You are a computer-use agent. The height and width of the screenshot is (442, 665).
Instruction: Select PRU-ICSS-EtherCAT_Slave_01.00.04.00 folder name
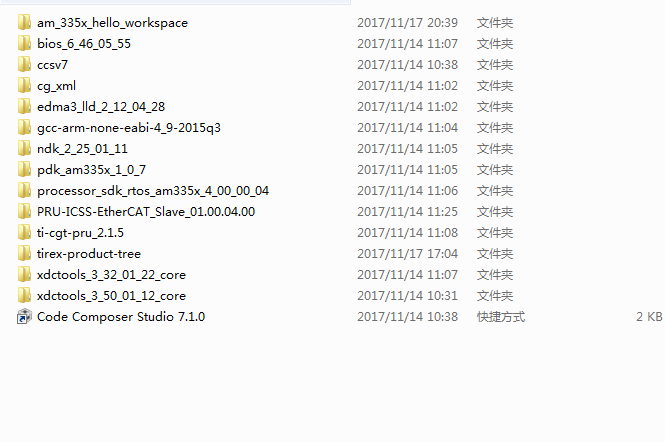pos(146,211)
